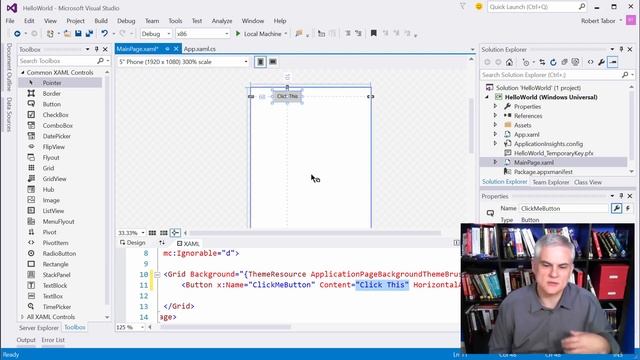Select portrait orientation in designer

tap(260, 62)
